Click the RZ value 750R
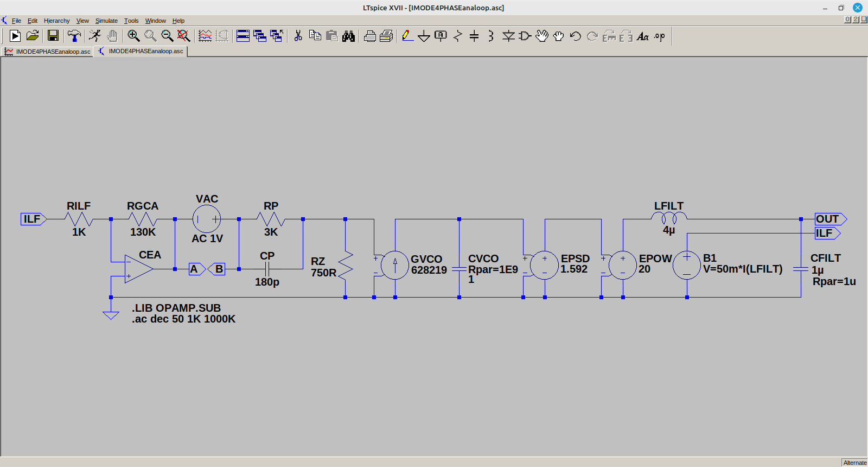This screenshot has height=467, width=868. click(323, 273)
